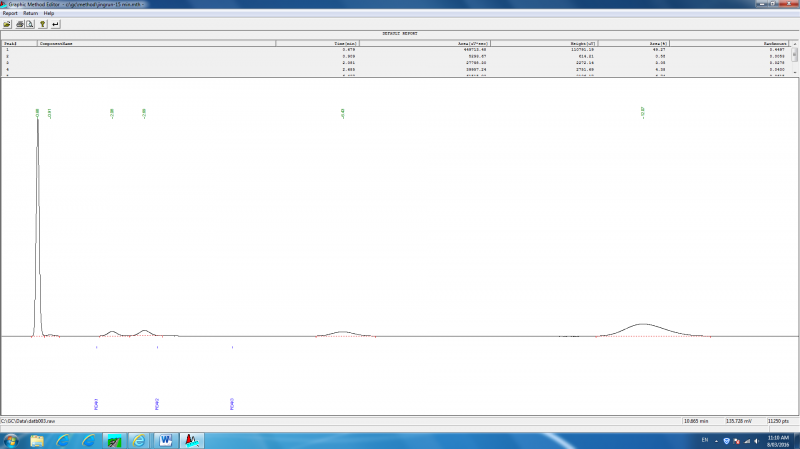Open Windows Explorer folder from taskbar
Screen dimensions: 800x449
click(37, 441)
